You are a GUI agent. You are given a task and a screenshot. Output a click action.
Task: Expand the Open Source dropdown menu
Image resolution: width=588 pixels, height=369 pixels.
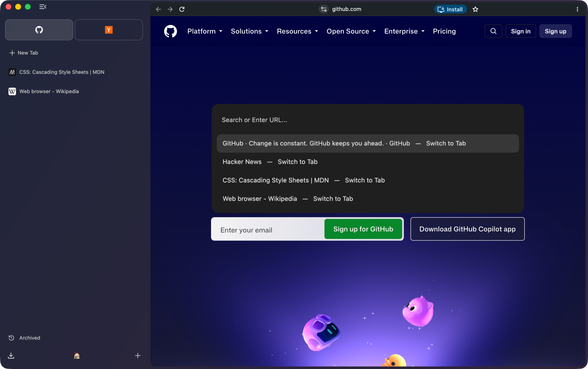[x=351, y=31]
